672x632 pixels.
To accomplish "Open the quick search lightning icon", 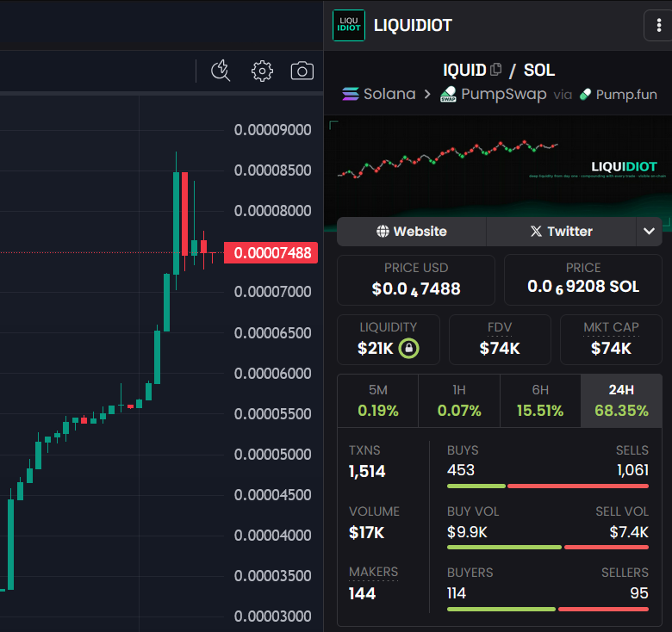I will (x=221, y=71).
